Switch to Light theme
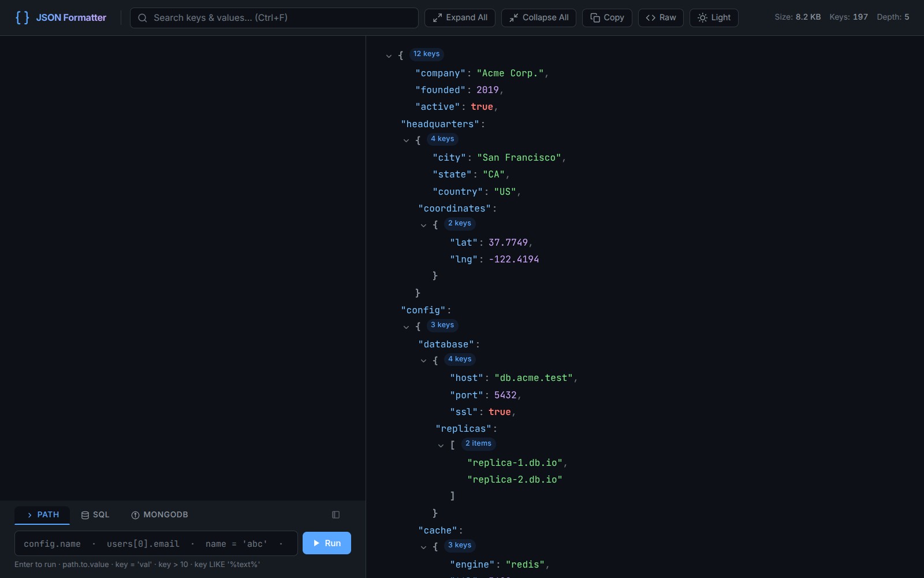Image resolution: width=924 pixels, height=578 pixels. point(714,17)
